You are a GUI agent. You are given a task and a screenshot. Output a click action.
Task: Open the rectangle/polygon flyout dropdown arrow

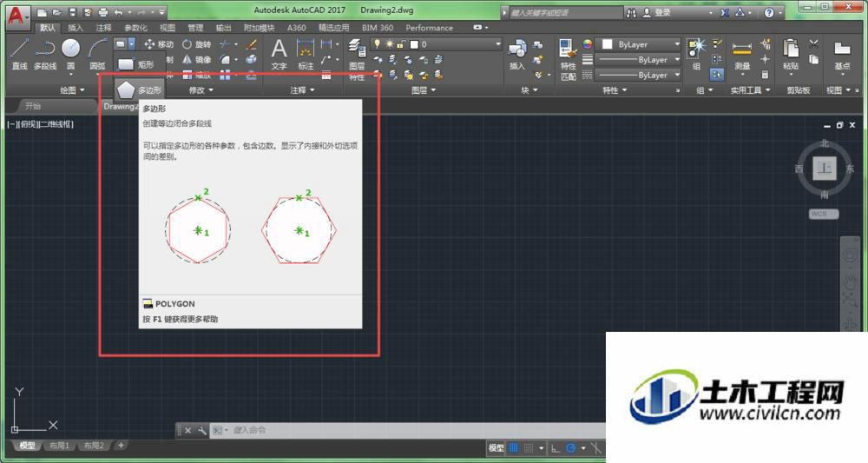[x=132, y=43]
